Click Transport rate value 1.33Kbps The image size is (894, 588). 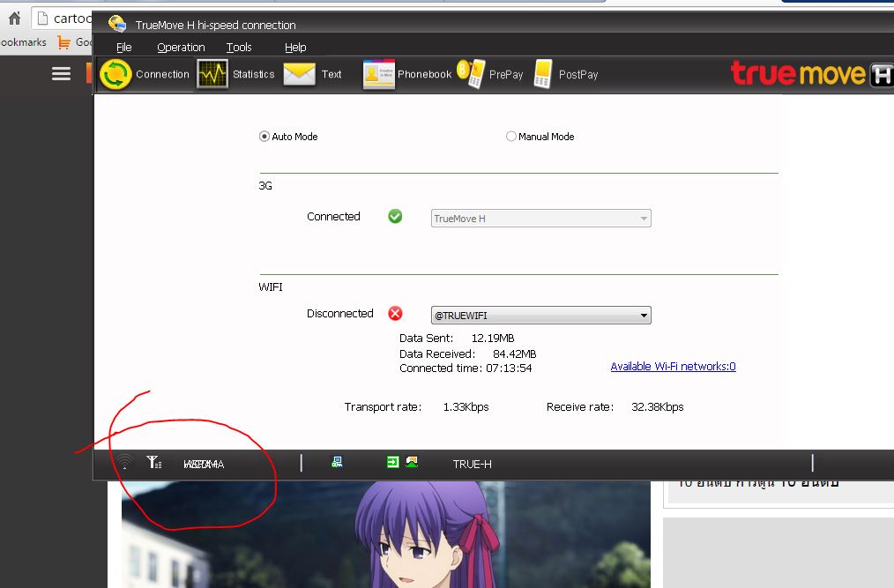point(466,407)
